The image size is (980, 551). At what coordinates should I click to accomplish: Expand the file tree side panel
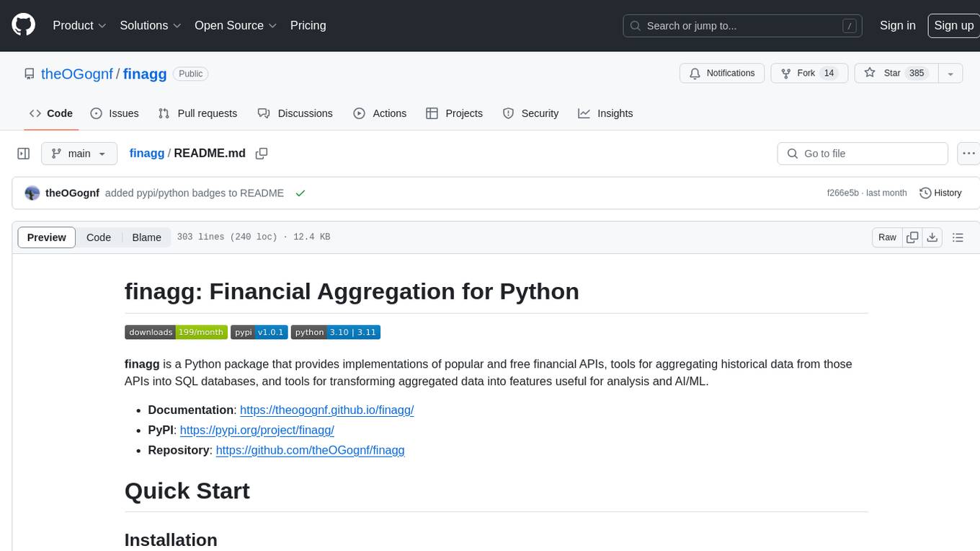pos(24,154)
